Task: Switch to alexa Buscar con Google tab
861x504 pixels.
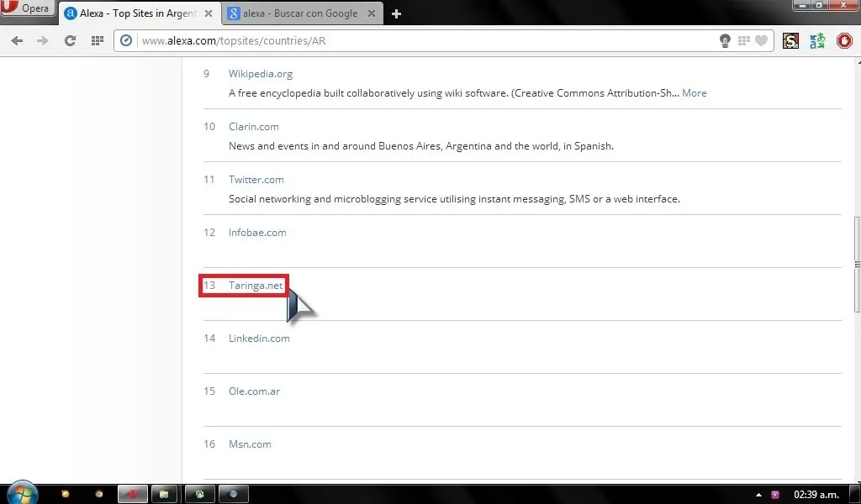Action: (x=300, y=13)
